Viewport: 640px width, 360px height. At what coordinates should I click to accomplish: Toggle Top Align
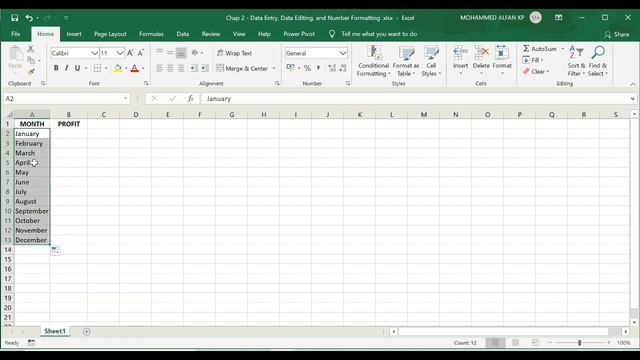point(160,53)
